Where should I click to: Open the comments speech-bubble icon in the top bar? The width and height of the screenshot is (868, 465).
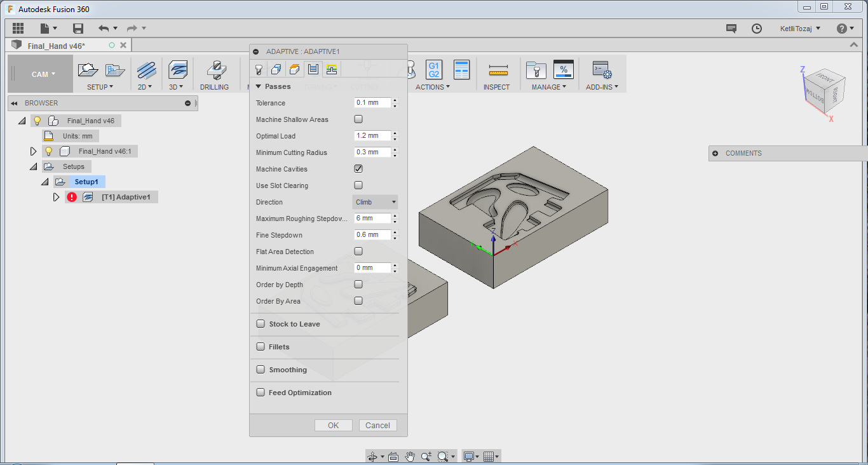pos(731,29)
